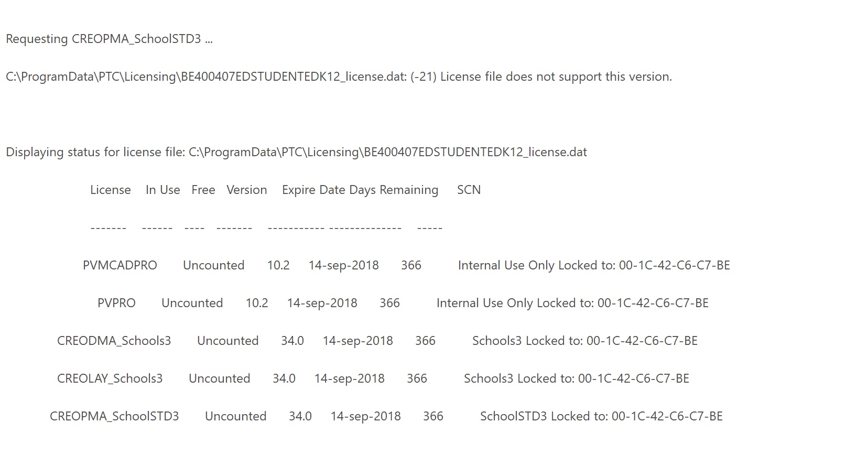
Task: Click the "Requesting CREOPMA_SchoolSTD3" line
Action: coord(109,39)
